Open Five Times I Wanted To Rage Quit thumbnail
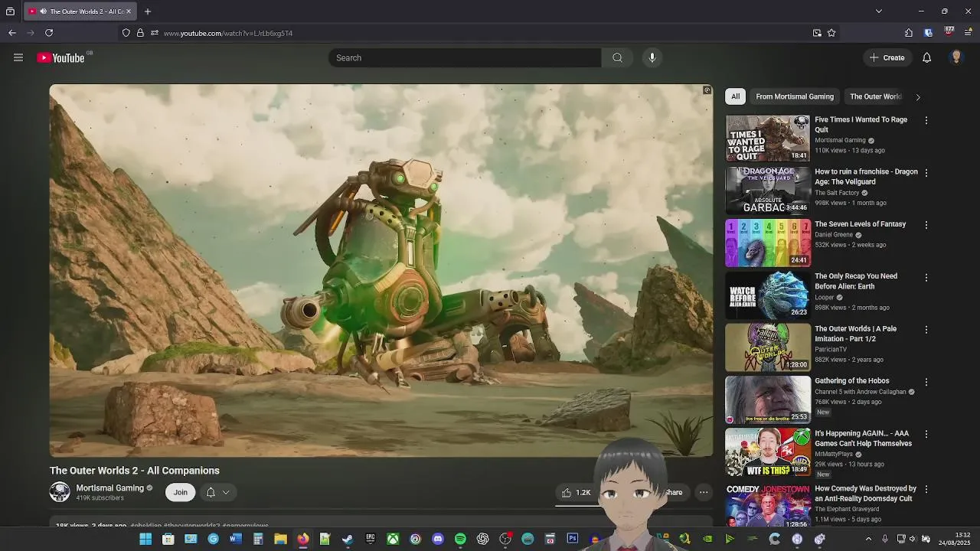Viewport: 980px width, 551px height. pos(767,138)
